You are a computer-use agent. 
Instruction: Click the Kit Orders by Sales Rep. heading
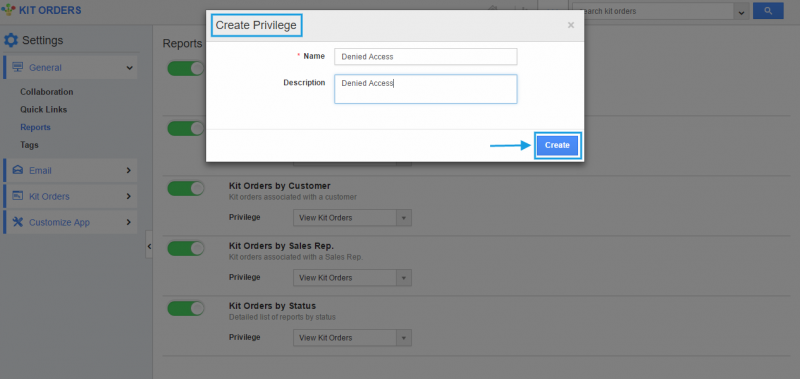[x=281, y=246]
